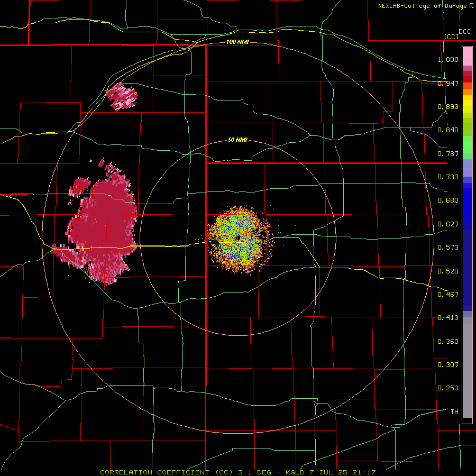476x476 pixels.
Task: Click the dark radar site center
Action: pyautogui.click(x=239, y=237)
